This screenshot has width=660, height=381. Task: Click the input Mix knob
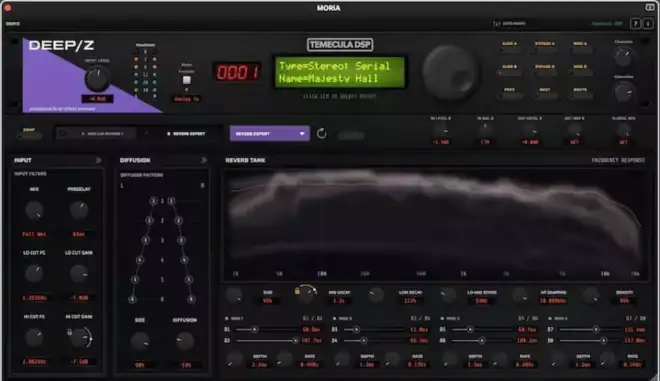34,210
